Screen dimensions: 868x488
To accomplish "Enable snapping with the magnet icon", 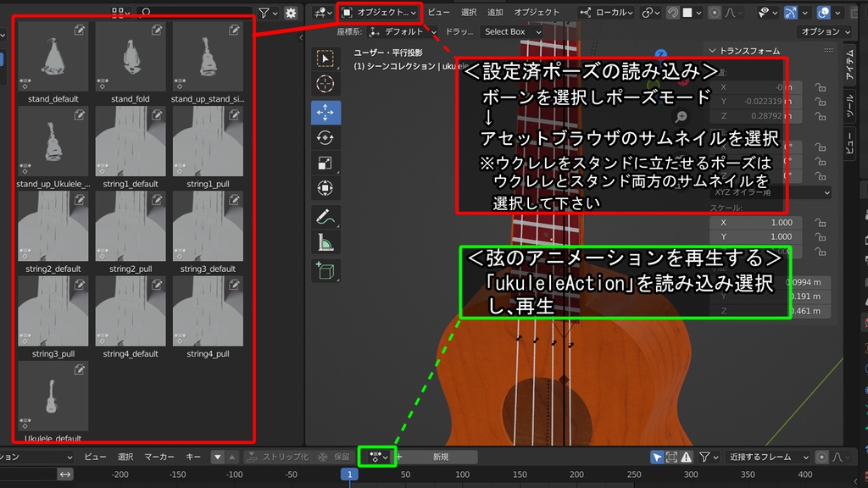I will [x=675, y=13].
